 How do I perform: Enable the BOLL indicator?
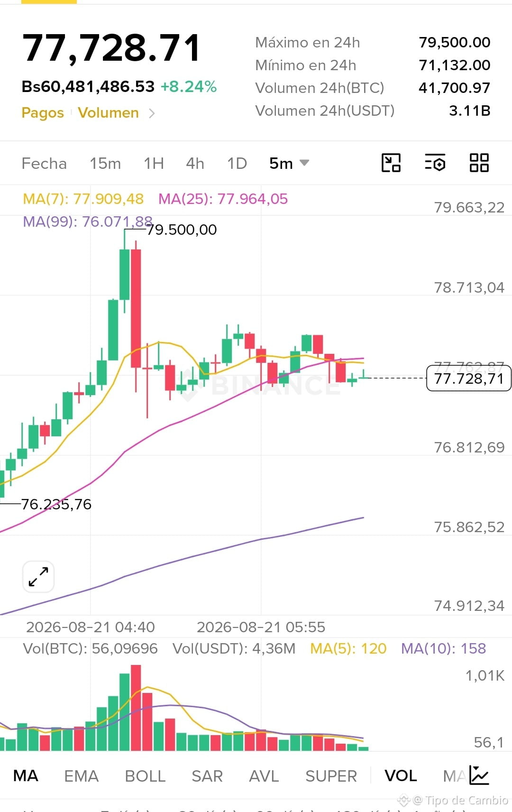tap(145, 776)
